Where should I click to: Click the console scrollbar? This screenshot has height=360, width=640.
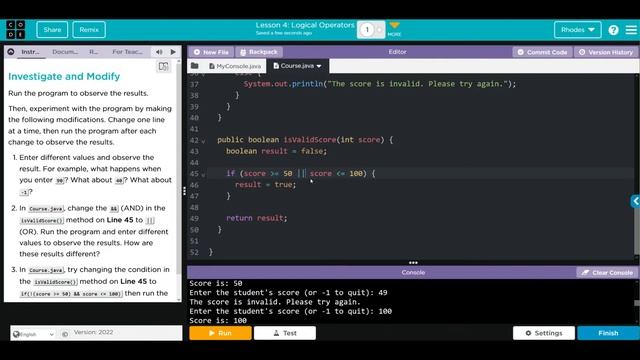[x=637, y=302]
